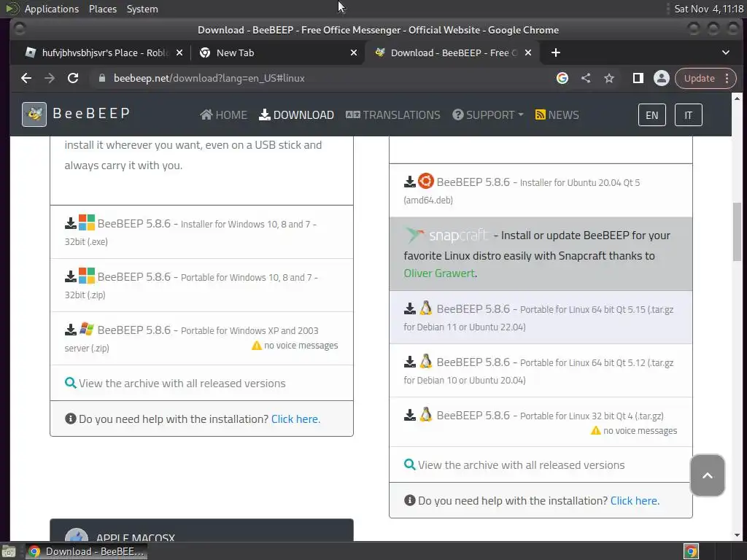
Task: Switch language with the EN button
Action: (651, 114)
